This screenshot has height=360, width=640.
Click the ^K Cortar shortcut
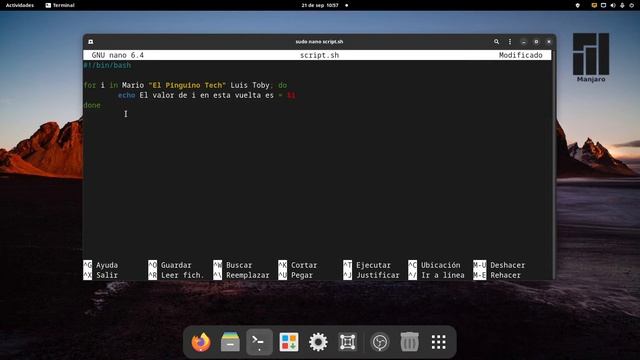click(298, 265)
